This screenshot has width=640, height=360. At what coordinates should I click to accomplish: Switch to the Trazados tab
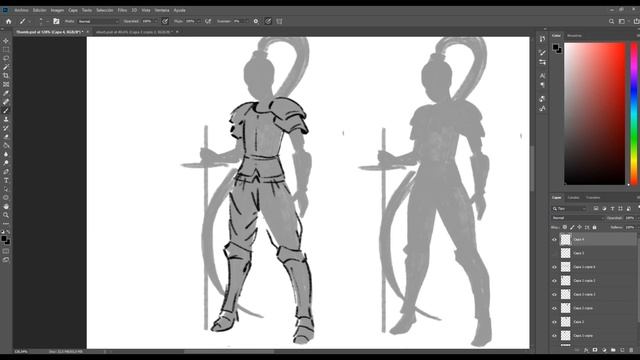pyautogui.click(x=593, y=198)
